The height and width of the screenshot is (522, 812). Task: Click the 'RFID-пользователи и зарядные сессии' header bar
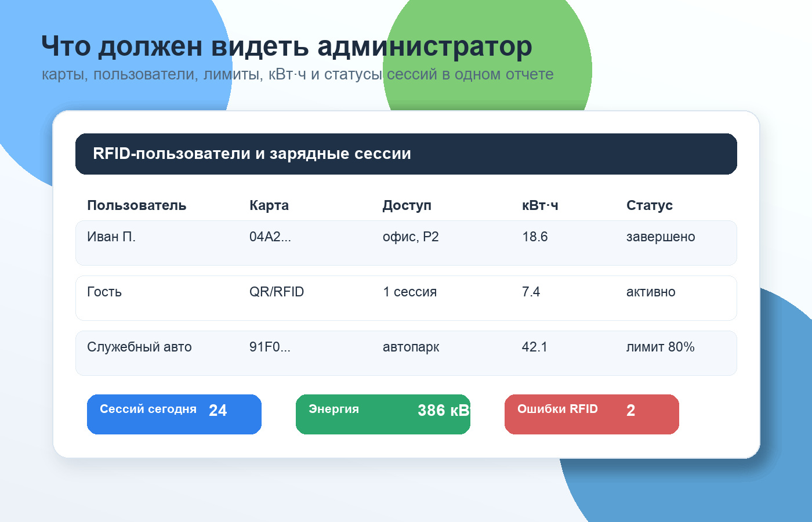pyautogui.click(x=406, y=154)
